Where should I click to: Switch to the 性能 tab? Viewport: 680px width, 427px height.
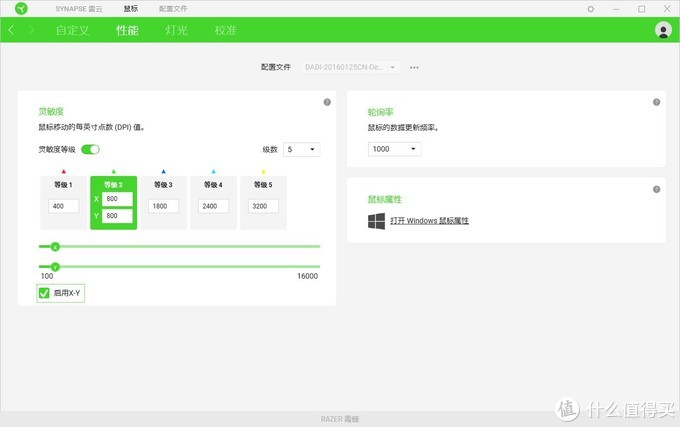click(127, 30)
